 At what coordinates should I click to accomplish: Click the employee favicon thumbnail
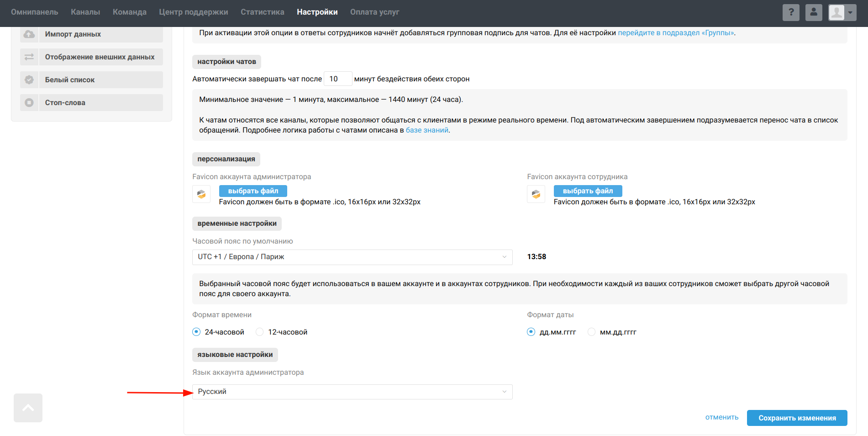pos(536,194)
